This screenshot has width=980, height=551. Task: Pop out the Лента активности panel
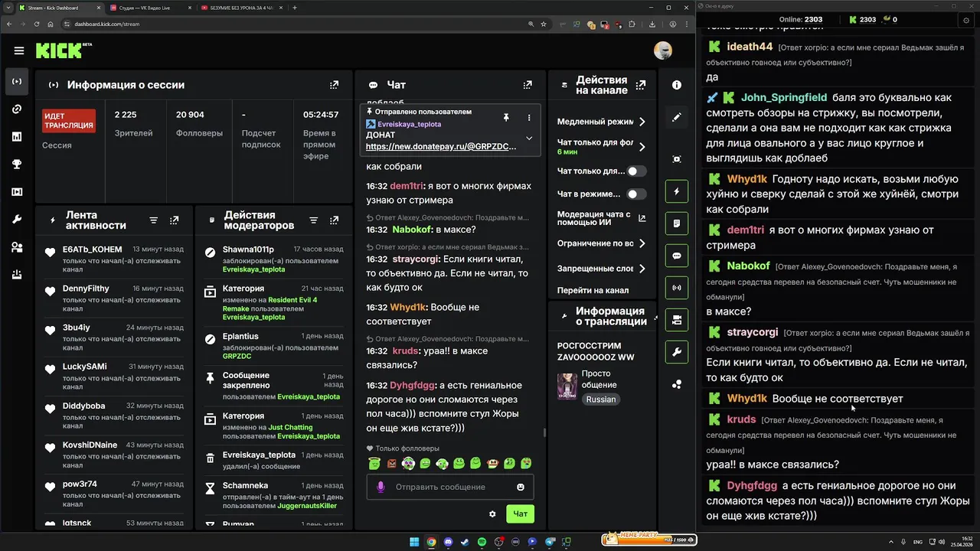coord(175,220)
